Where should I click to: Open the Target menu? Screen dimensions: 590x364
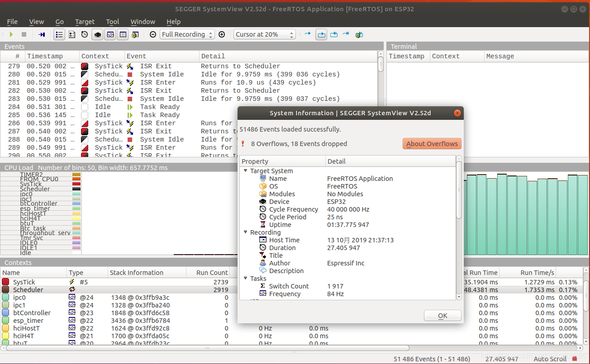[85, 22]
